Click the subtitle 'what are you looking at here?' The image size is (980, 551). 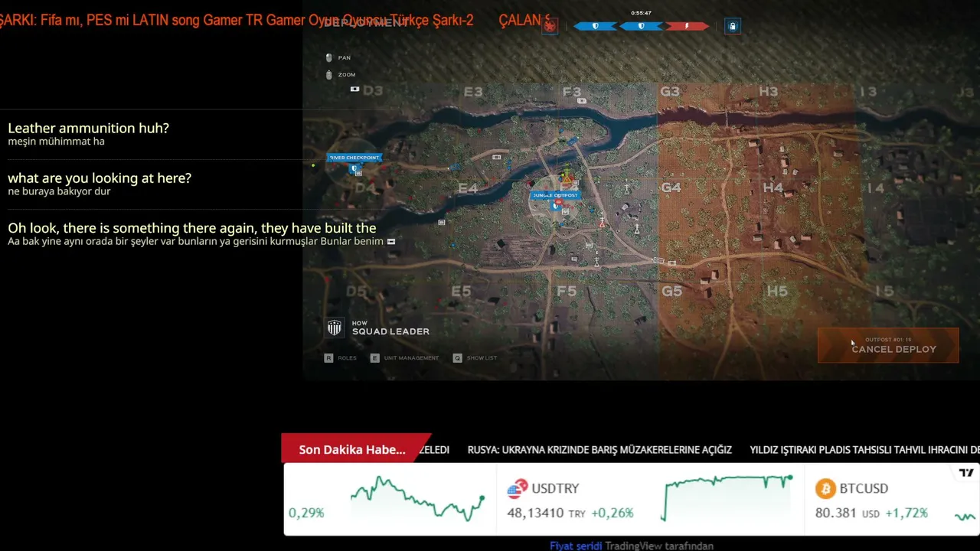pyautogui.click(x=100, y=178)
